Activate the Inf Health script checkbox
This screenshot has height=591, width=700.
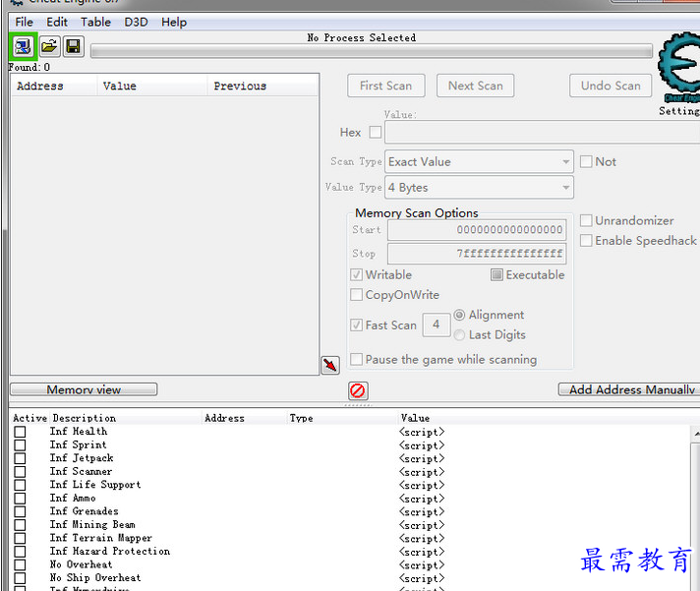(x=20, y=432)
